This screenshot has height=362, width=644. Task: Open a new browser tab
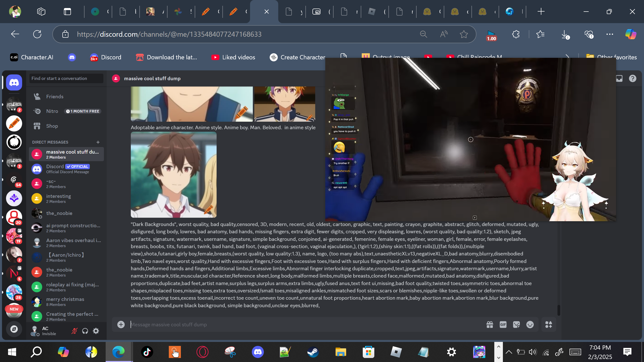541,12
